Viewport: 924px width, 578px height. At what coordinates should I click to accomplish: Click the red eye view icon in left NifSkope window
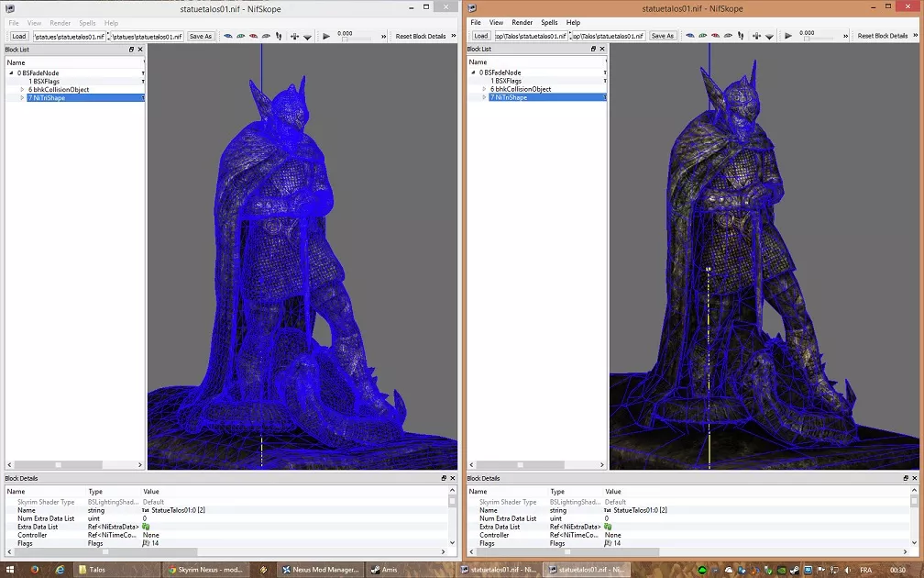[253, 37]
